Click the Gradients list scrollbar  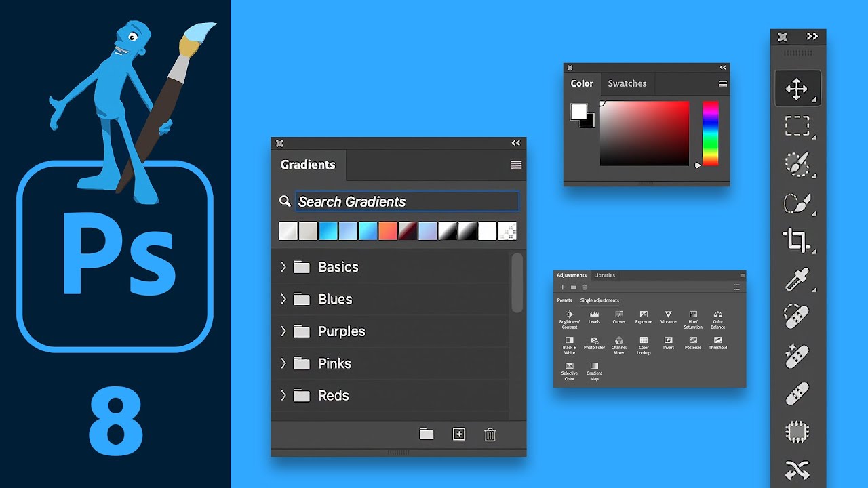pyautogui.click(x=517, y=283)
